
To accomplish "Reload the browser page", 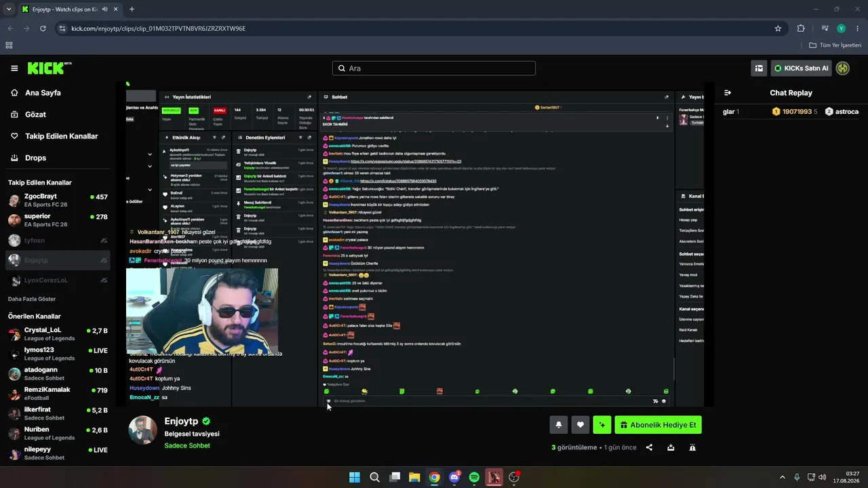I will [x=43, y=28].
